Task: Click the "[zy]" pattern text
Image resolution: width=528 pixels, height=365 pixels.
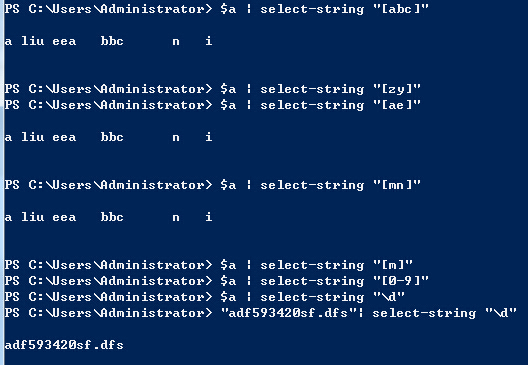Action: coord(397,89)
